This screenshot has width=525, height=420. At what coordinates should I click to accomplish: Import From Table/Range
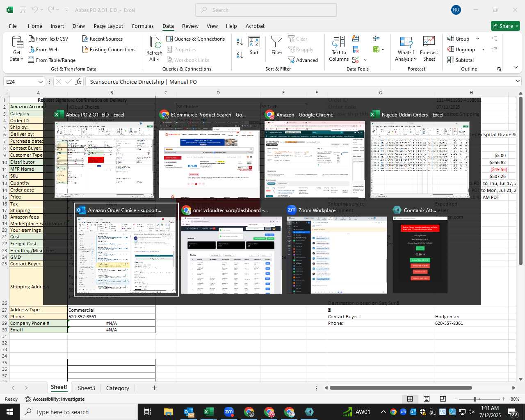pos(52,60)
